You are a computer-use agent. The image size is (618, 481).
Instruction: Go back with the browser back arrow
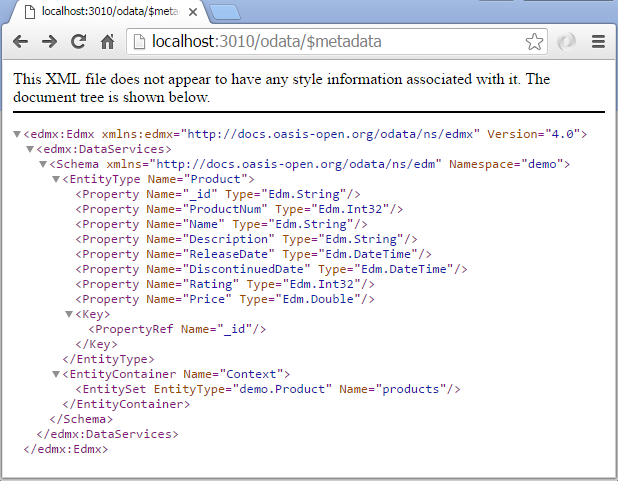(x=20, y=41)
